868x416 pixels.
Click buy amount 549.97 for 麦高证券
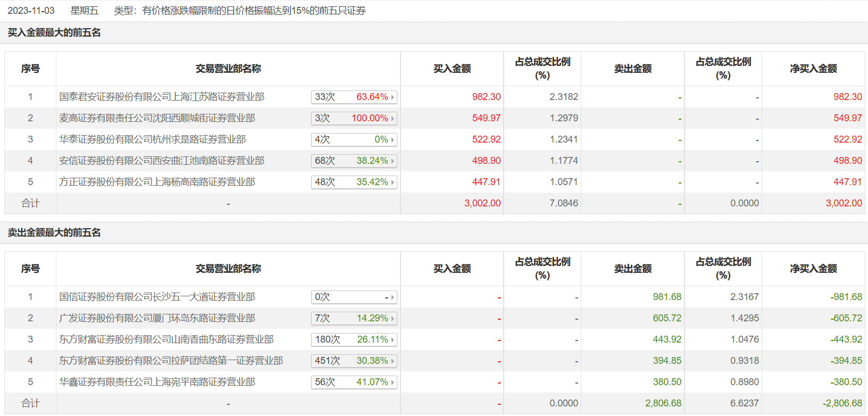tap(486, 118)
